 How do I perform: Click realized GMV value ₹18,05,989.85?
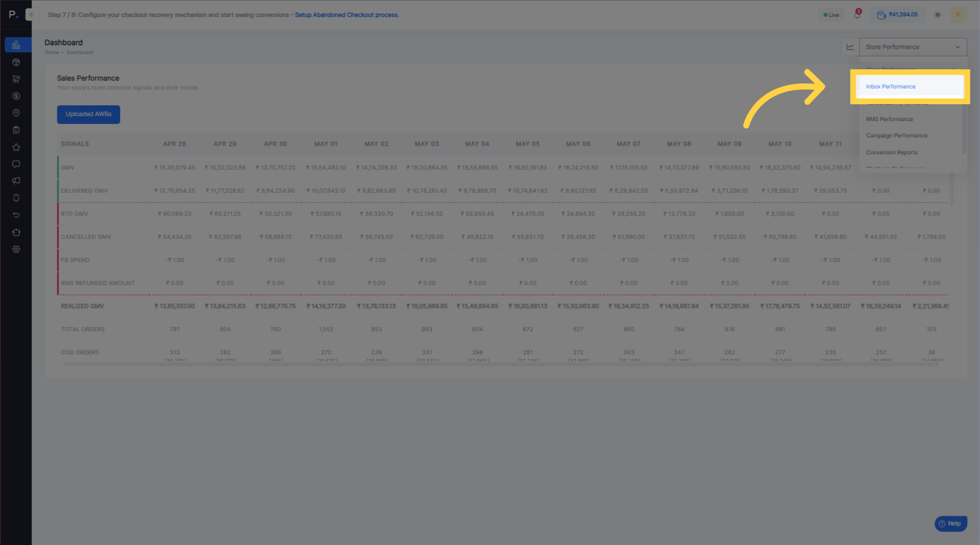tap(427, 307)
